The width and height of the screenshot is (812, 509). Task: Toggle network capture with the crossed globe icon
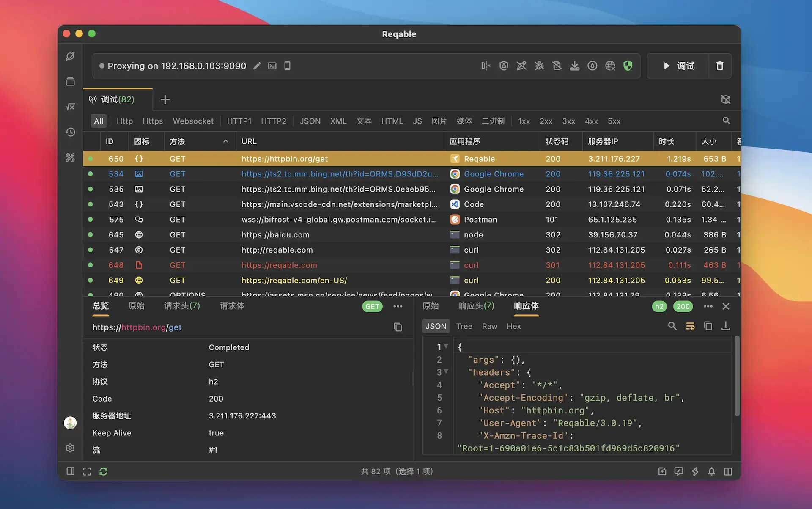610,66
